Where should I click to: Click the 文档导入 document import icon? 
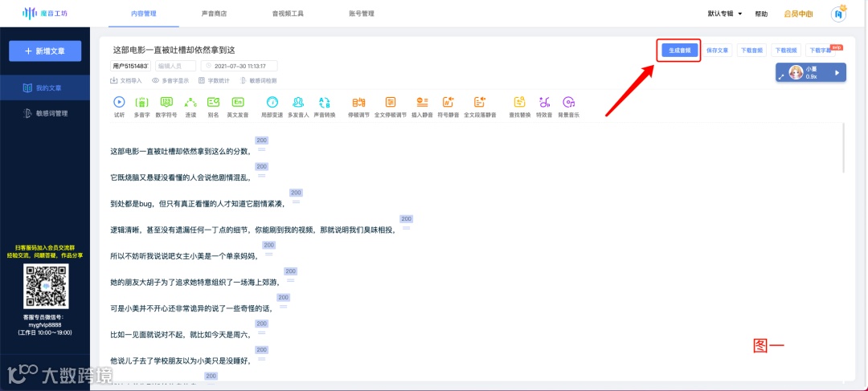click(113, 80)
